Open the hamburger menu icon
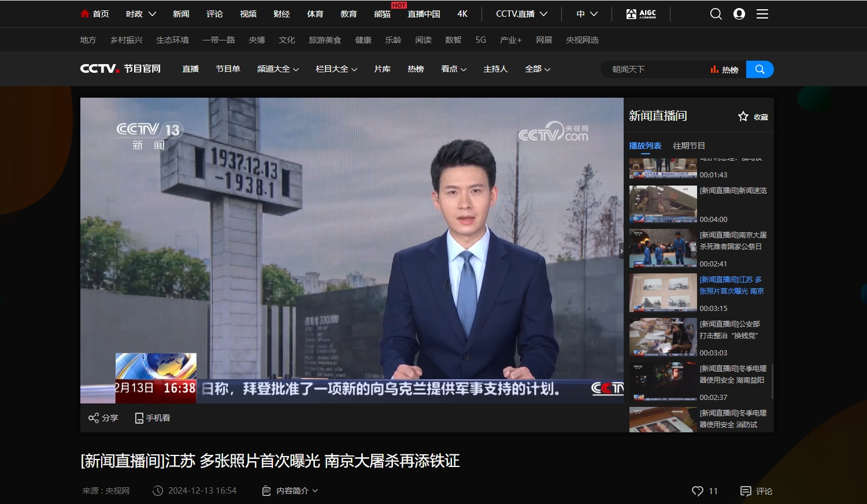Screen dimensions: 867x504 pyautogui.click(x=762, y=14)
